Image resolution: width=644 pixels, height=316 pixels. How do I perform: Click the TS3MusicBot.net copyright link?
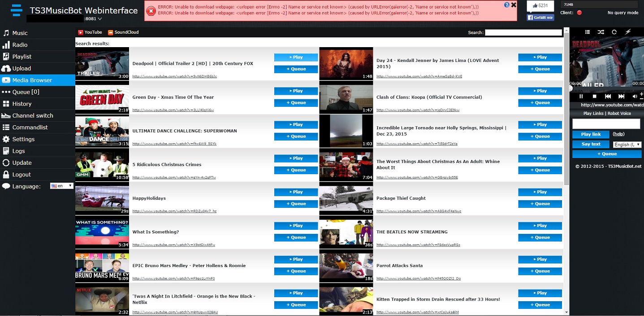tap(625, 166)
